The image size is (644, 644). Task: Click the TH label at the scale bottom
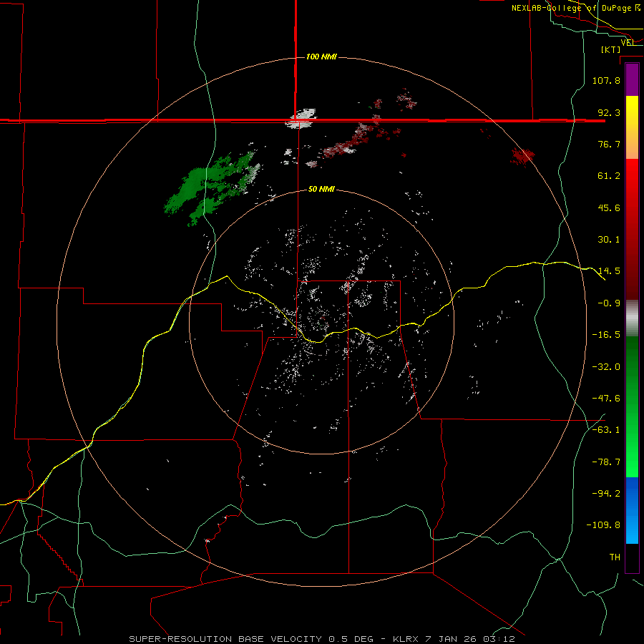click(x=615, y=557)
